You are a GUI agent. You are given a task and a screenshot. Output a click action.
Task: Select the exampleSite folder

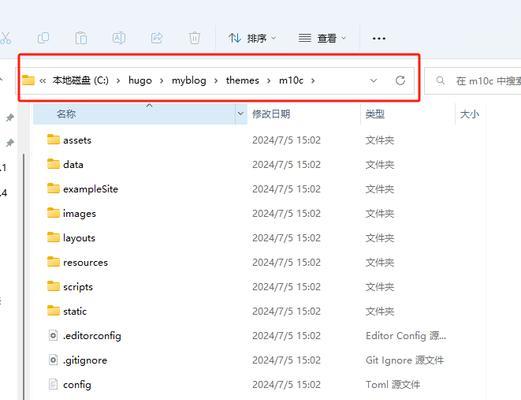90,189
